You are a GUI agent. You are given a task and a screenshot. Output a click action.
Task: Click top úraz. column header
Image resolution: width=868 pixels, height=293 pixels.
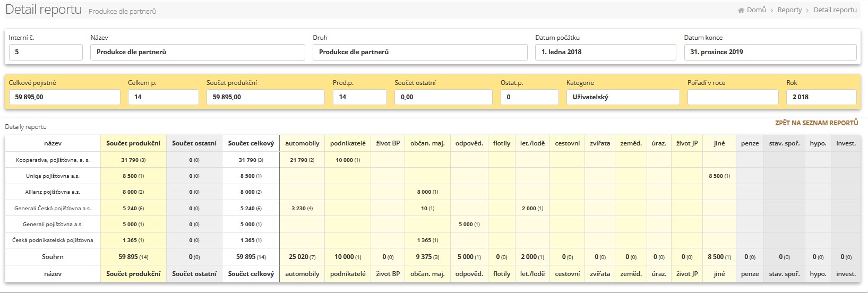(659, 143)
